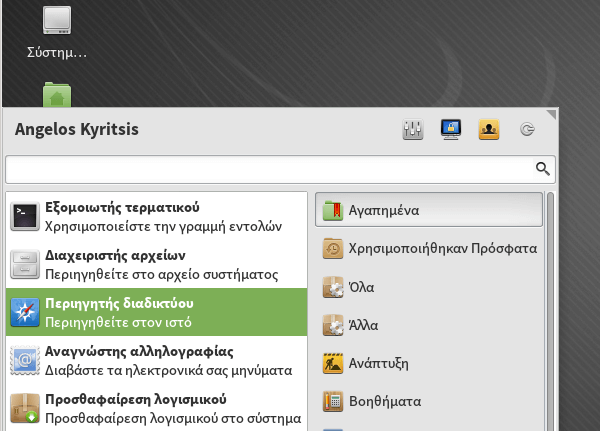Select Χρησιμοποιήθηκαν Πρόσφατα category

[429, 248]
